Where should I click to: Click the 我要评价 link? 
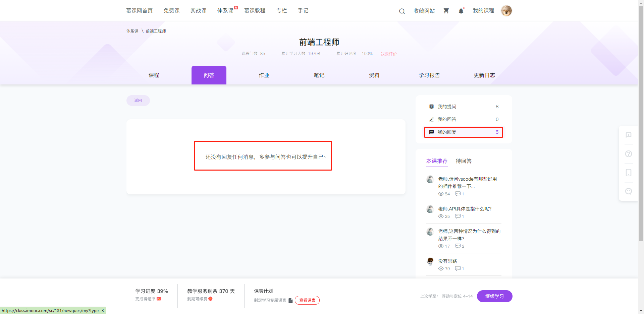coord(388,54)
